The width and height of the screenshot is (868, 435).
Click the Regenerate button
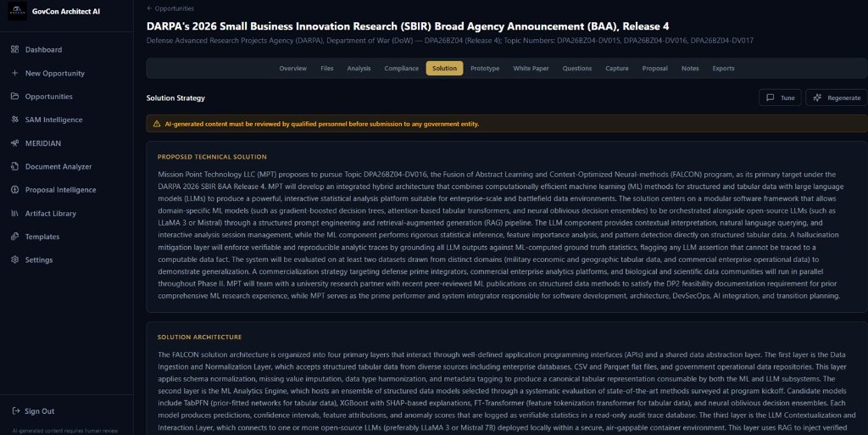837,98
